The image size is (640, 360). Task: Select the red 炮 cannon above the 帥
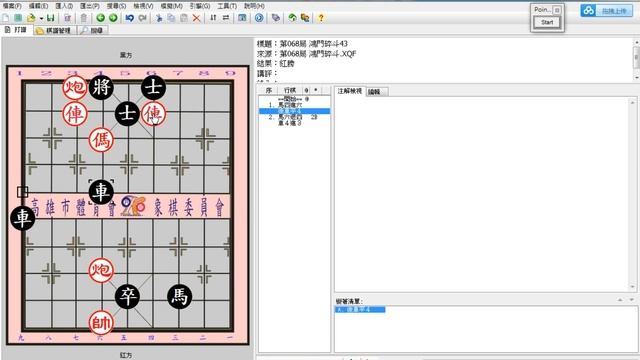coord(101,270)
